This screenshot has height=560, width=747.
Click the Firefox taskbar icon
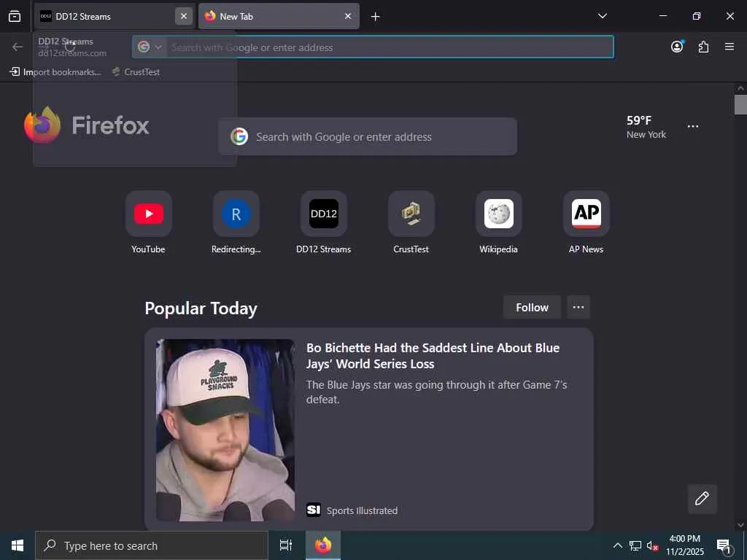323,545
